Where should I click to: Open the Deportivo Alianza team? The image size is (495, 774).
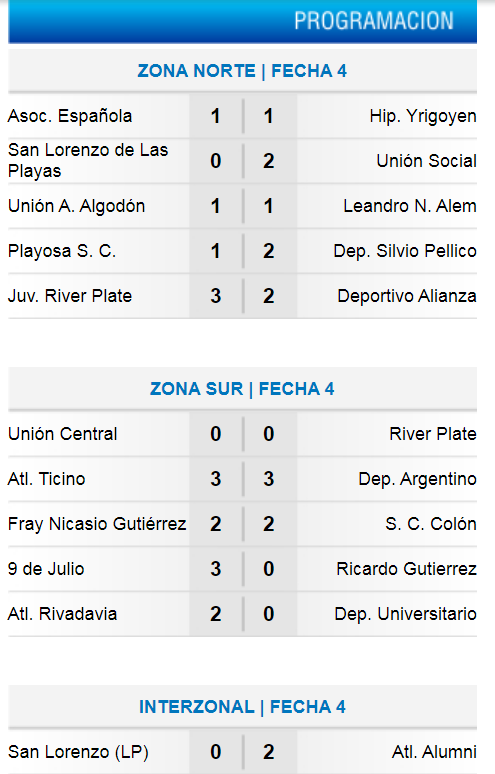(407, 296)
